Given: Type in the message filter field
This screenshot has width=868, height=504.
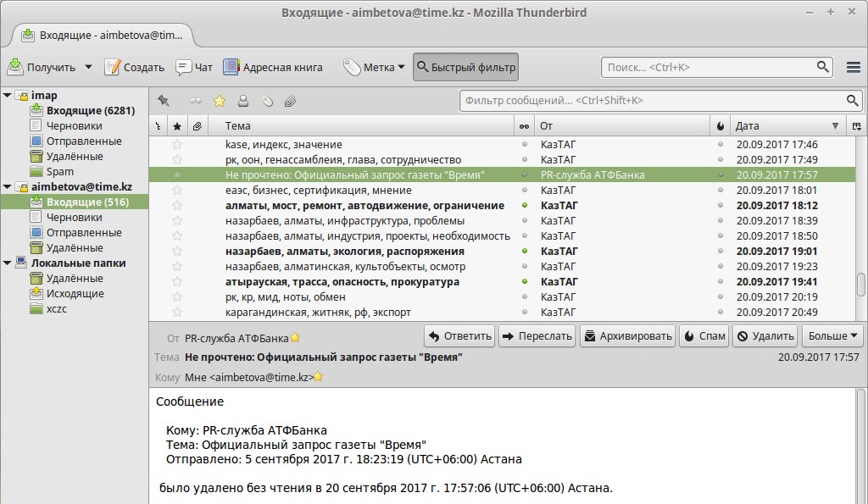Looking at the screenshot, I should point(651,101).
